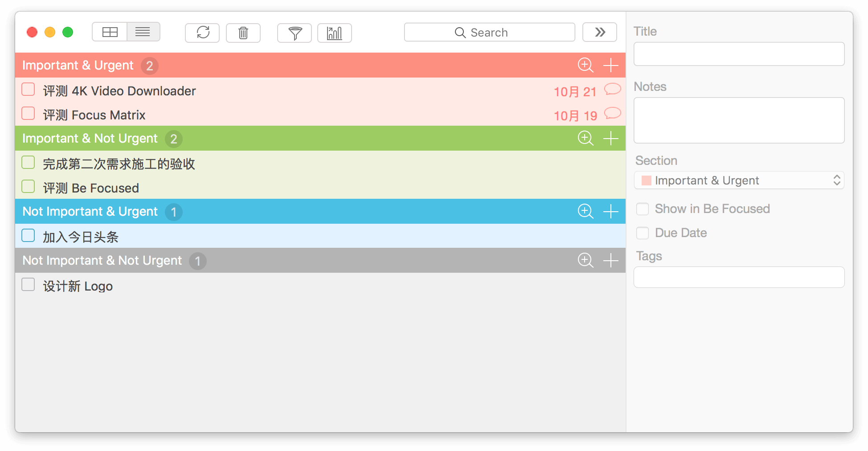This screenshot has width=868, height=451.
Task: Click the Not Important & Not Urgent count badge
Action: [x=198, y=261]
